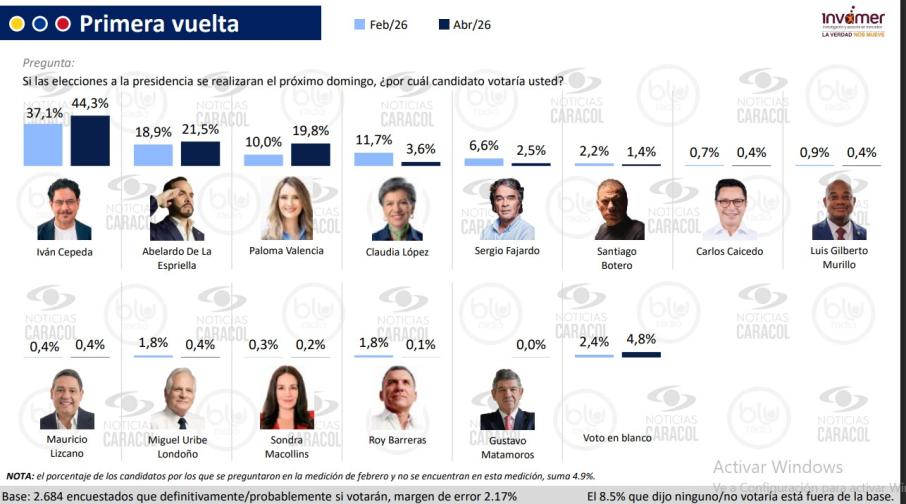The height and width of the screenshot is (504, 906).
Task: Select Abelardo De La Espriella's photo
Action: click(177, 212)
